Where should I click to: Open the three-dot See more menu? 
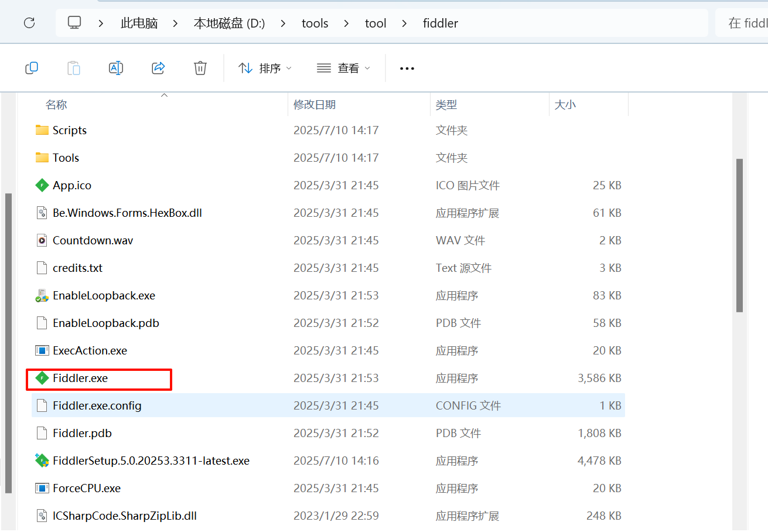[407, 69]
